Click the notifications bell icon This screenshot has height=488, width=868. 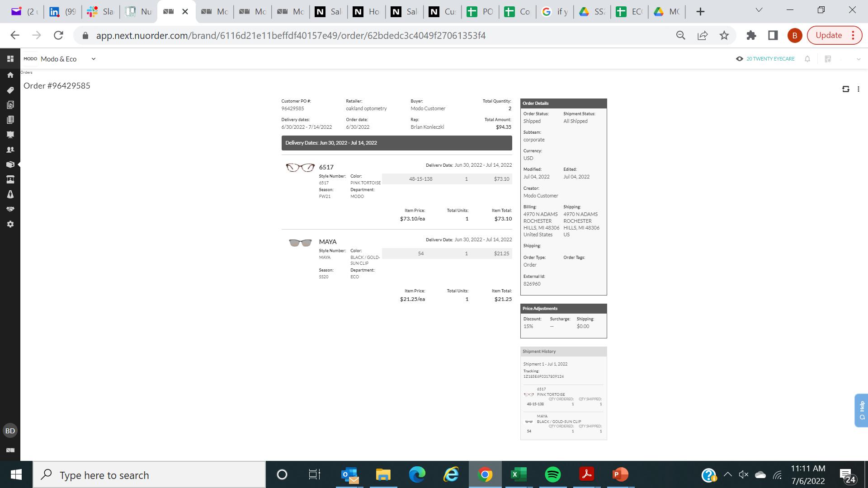[807, 59]
